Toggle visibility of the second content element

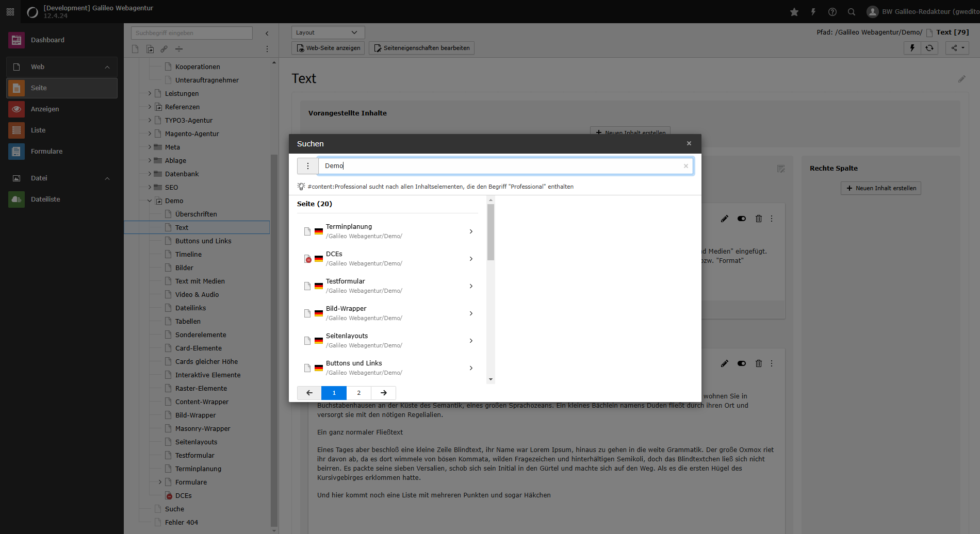(742, 363)
